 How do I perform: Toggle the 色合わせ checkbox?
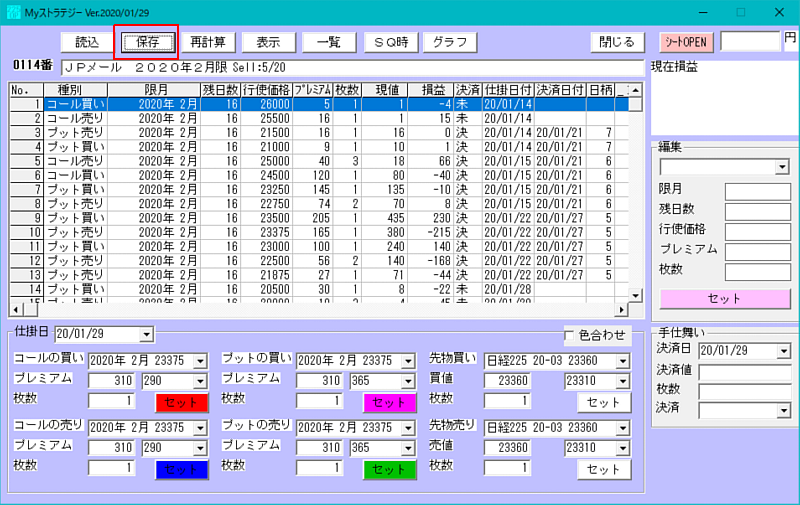point(569,336)
